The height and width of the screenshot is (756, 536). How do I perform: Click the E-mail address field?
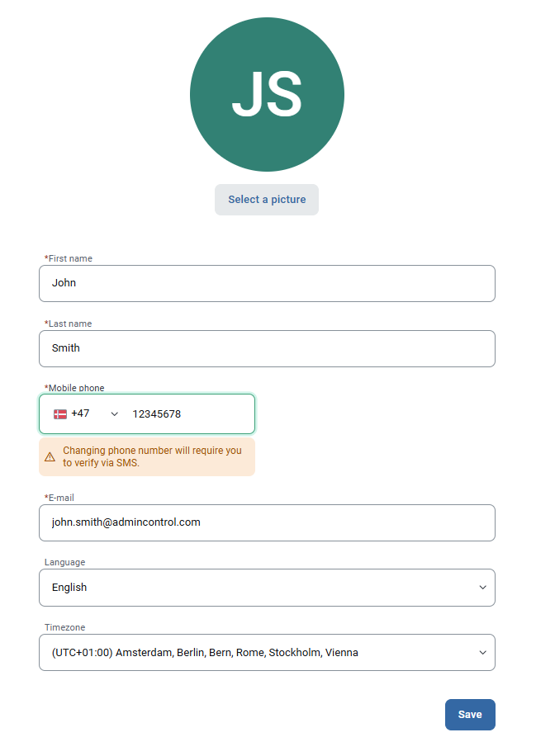point(267,522)
